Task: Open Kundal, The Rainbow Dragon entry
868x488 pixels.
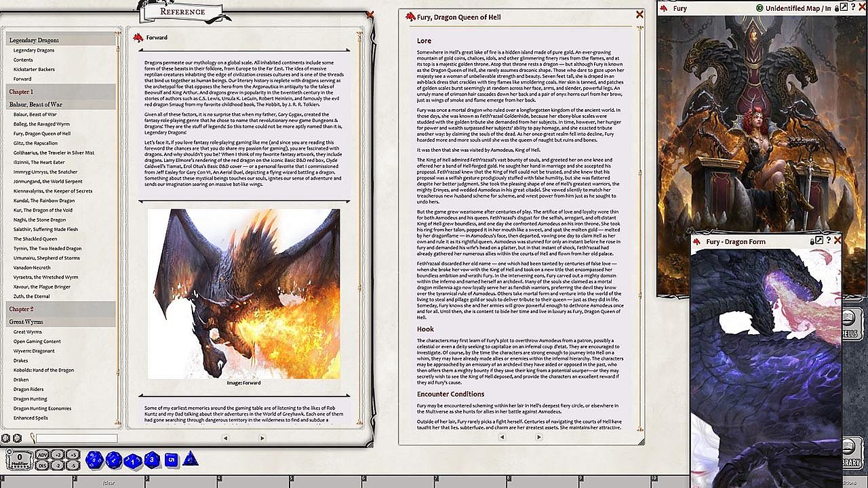Action: (x=44, y=201)
